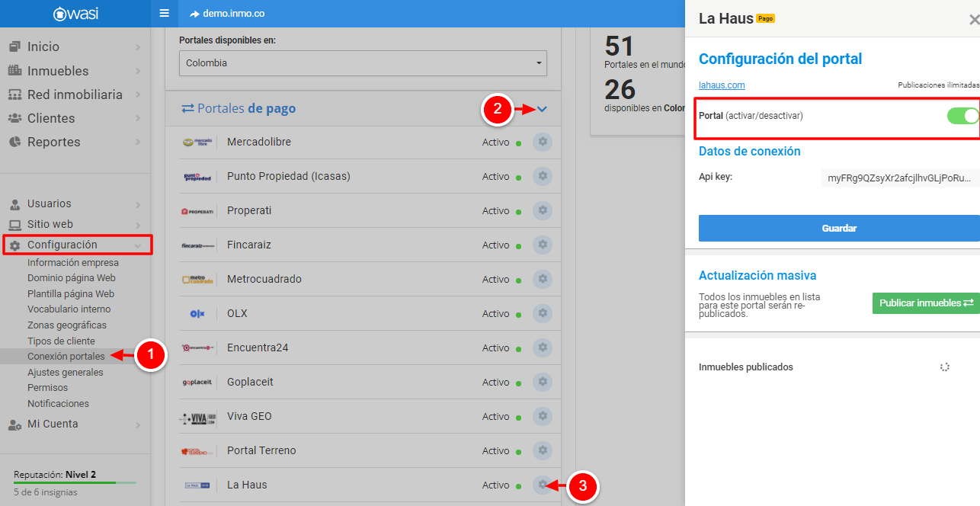Click the Guardar button
This screenshot has width=980, height=506.
838,228
